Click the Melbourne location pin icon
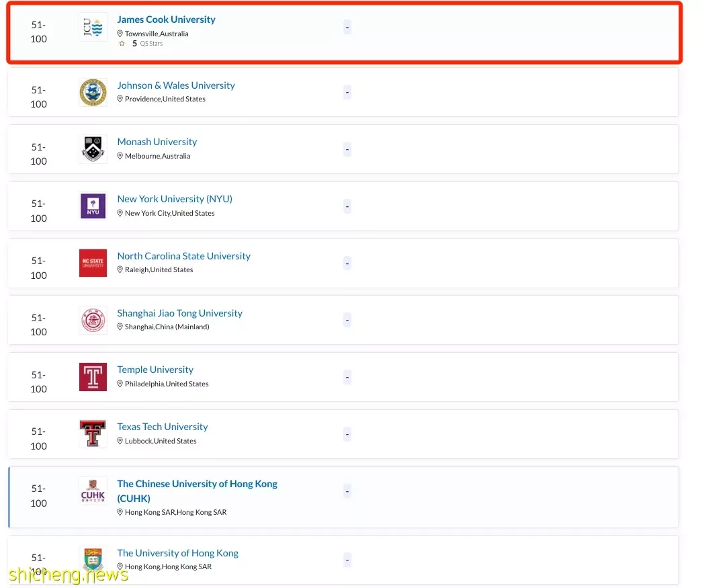 click(120, 156)
